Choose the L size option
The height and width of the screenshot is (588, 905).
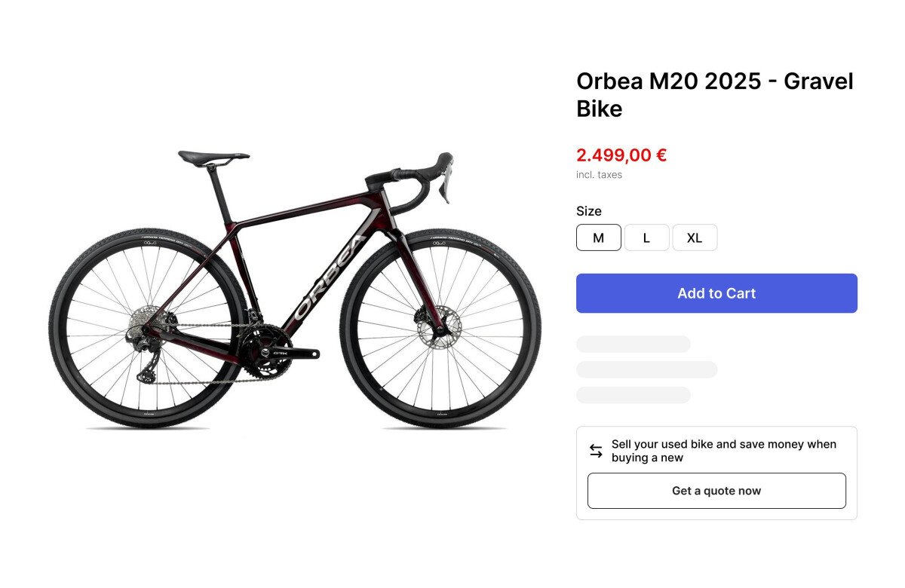pos(646,237)
